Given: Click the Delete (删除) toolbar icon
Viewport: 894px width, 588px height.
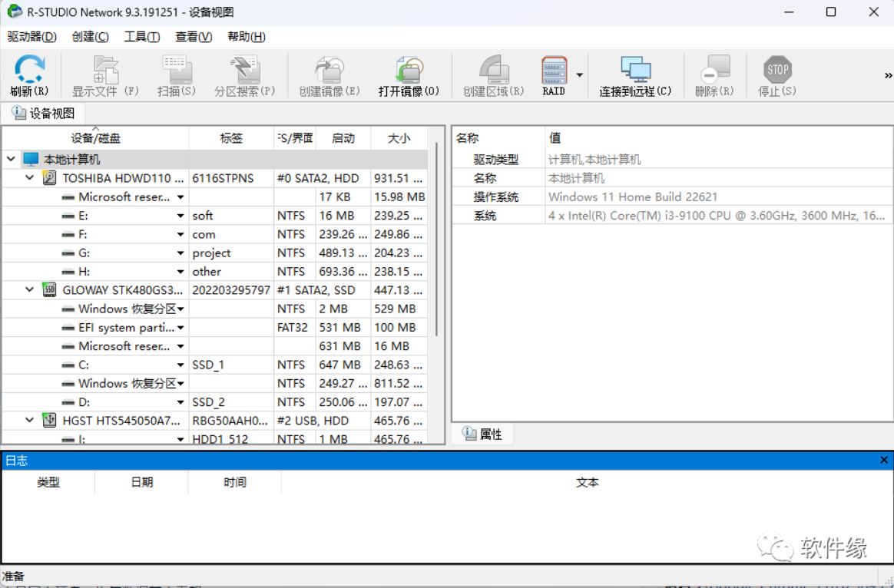Looking at the screenshot, I should point(714,70).
